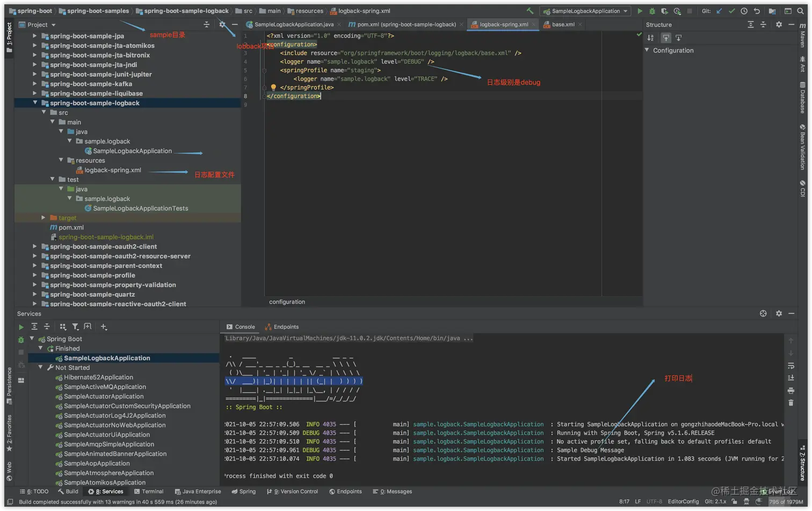Click the Git update project arrow
Viewport: 812px width, 511px height.
pos(719,11)
